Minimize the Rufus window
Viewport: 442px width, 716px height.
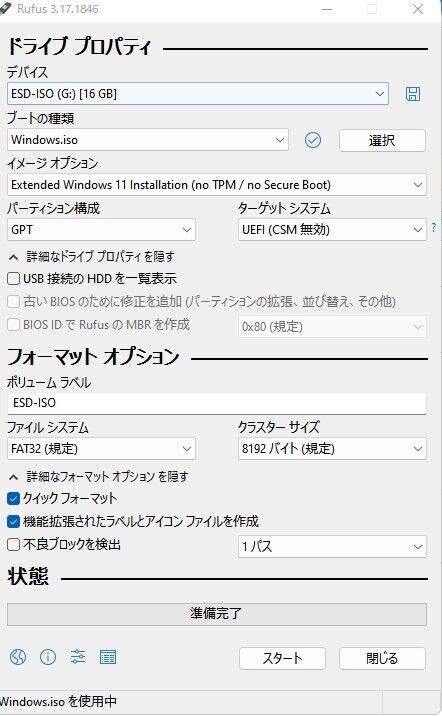tap(327, 9)
